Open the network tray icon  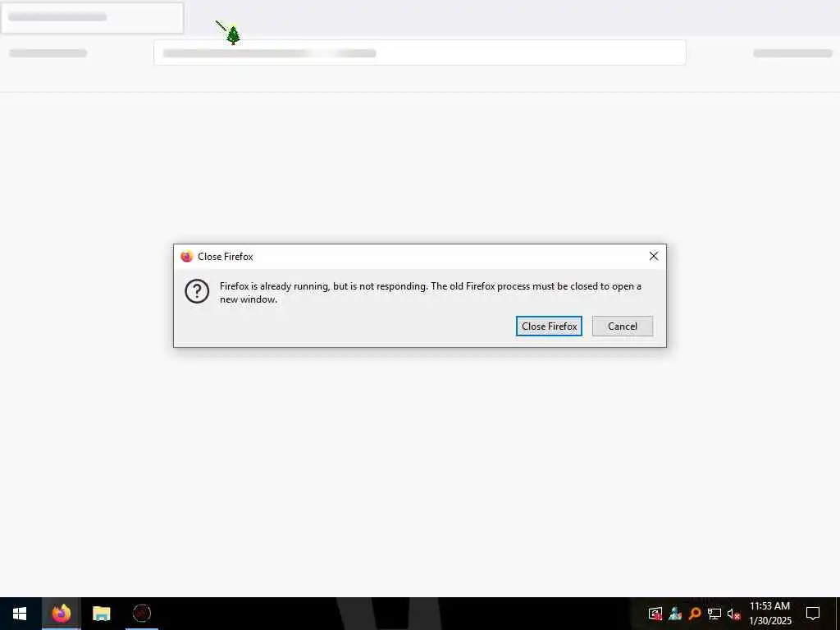[714, 614]
